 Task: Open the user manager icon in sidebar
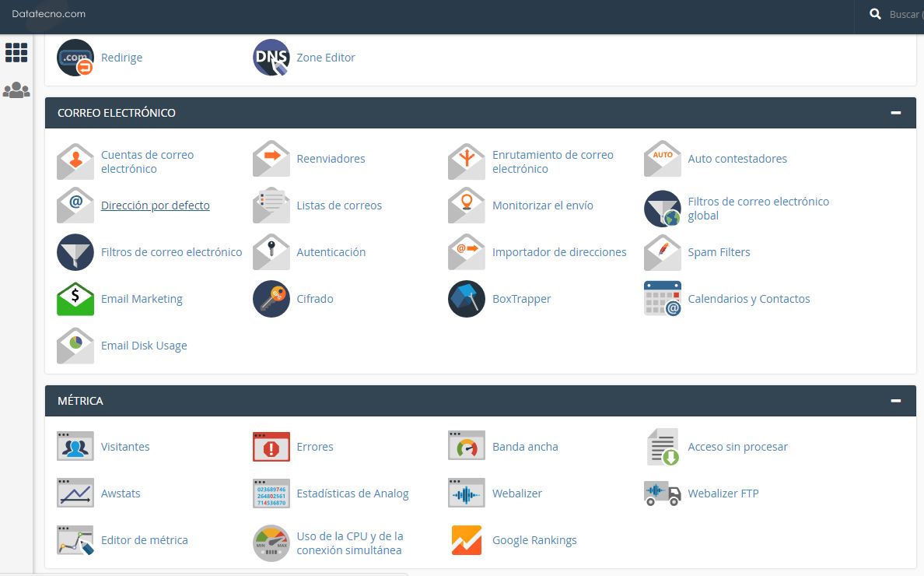16,90
